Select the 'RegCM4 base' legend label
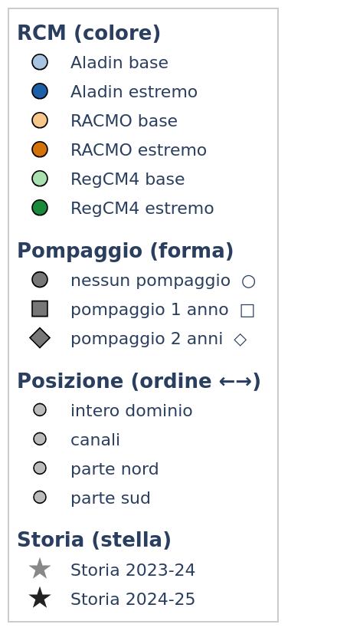The image size is (337, 644). 128,179
